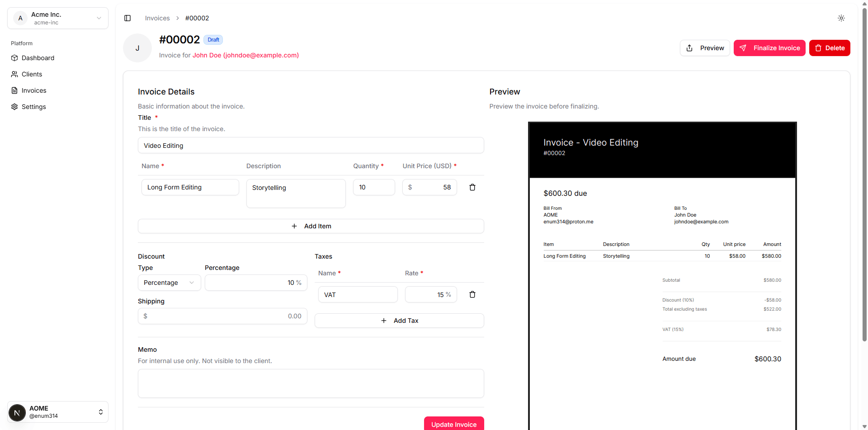The height and width of the screenshot is (430, 868).
Task: Toggle the sidebar panel icon
Action: (127, 18)
